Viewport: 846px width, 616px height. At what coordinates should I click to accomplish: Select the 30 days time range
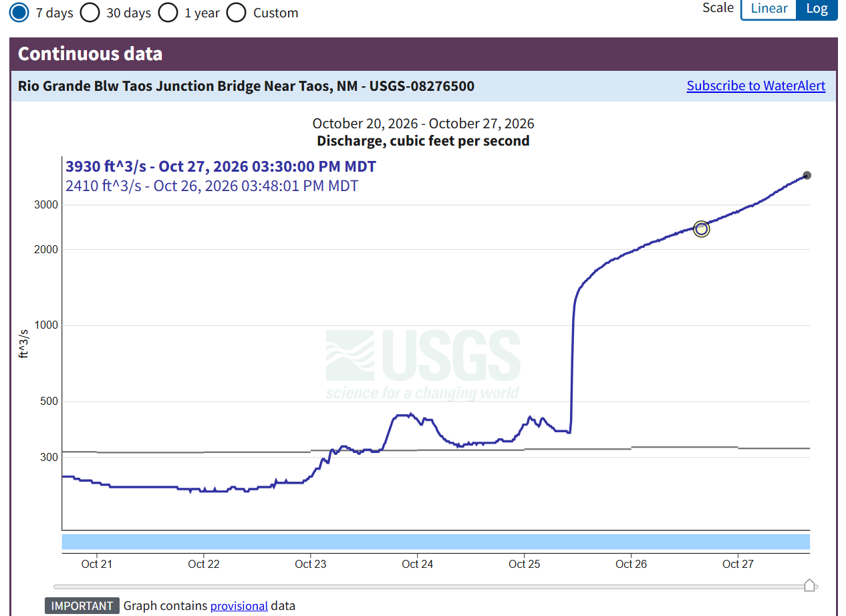point(90,13)
